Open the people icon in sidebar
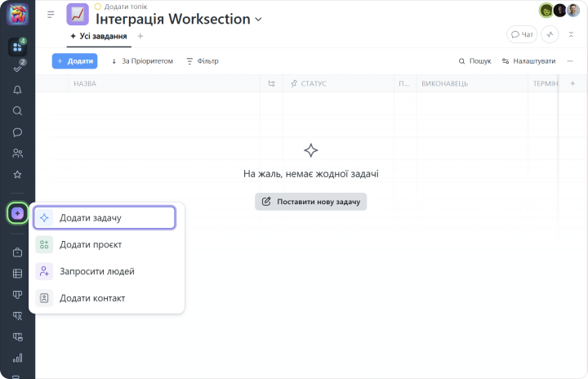This screenshot has width=588, height=379. pos(17,154)
